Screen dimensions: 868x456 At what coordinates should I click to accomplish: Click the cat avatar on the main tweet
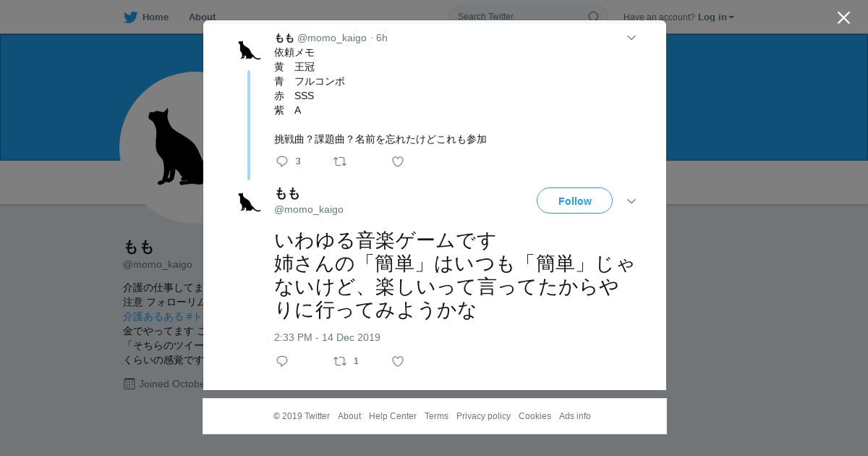pos(250,202)
